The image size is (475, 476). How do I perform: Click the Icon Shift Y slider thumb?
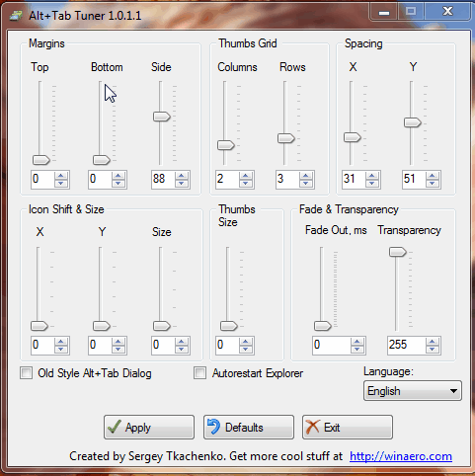102,326
